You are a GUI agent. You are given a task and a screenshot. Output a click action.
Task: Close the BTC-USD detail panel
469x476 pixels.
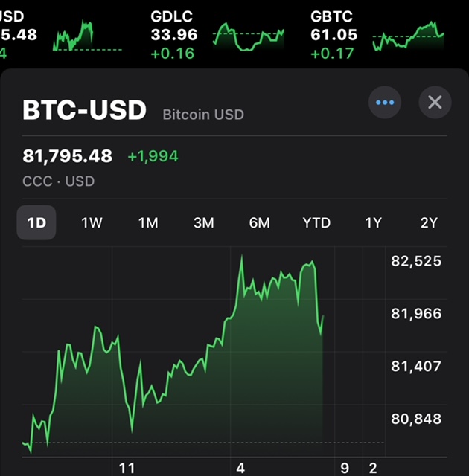click(x=435, y=103)
